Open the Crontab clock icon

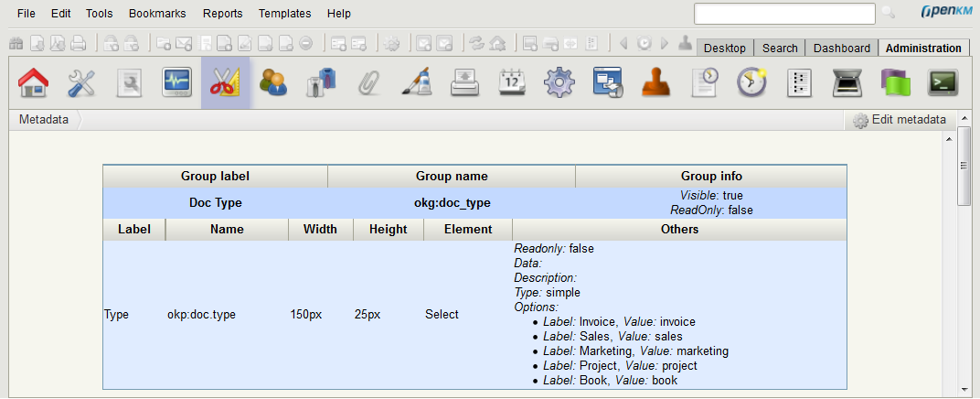click(751, 82)
